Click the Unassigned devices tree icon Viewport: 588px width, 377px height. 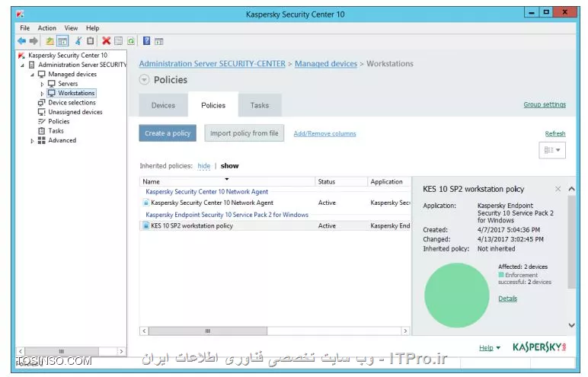[x=42, y=112]
